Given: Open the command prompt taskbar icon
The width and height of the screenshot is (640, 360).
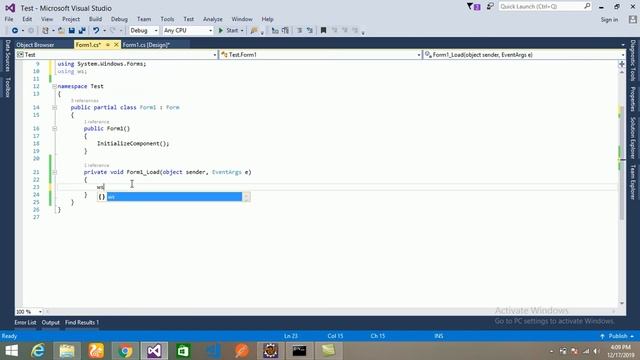Looking at the screenshot, I should click(x=299, y=351).
